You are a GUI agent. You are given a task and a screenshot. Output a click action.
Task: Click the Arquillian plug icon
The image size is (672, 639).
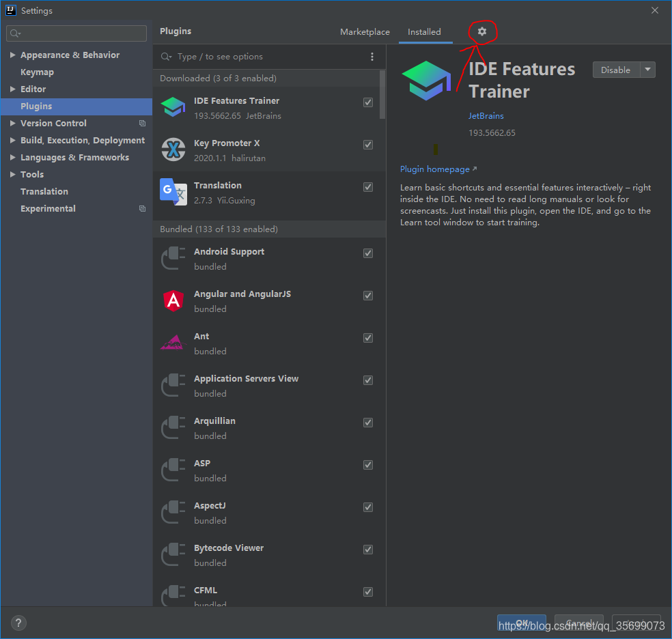pyautogui.click(x=173, y=427)
